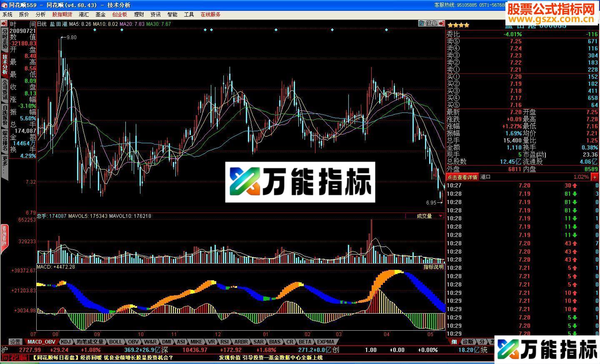The width and height of the screenshot is (600, 364).
Task: Open the 工具 menu
Action: click(189, 15)
